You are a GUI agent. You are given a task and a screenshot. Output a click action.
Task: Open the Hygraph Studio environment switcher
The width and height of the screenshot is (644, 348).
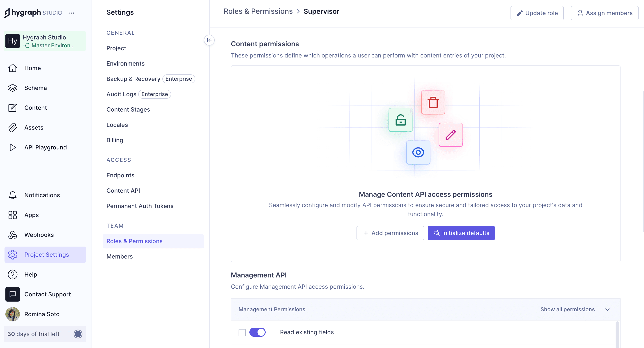(45, 41)
